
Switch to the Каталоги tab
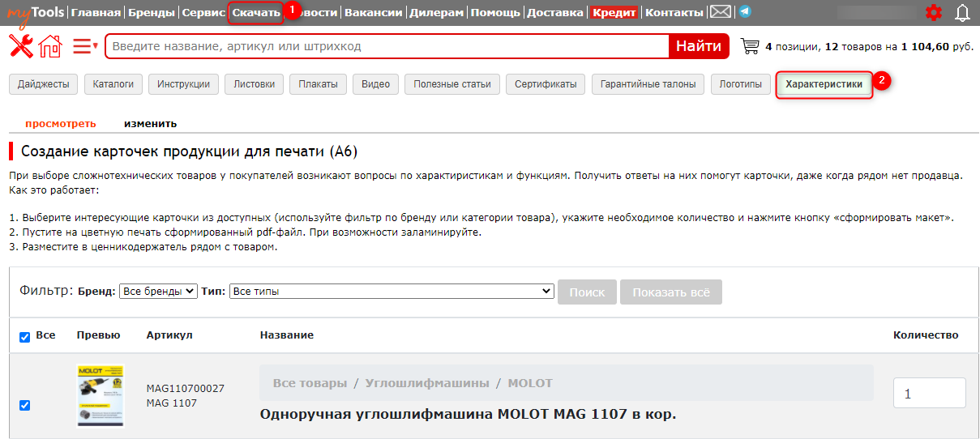point(113,84)
